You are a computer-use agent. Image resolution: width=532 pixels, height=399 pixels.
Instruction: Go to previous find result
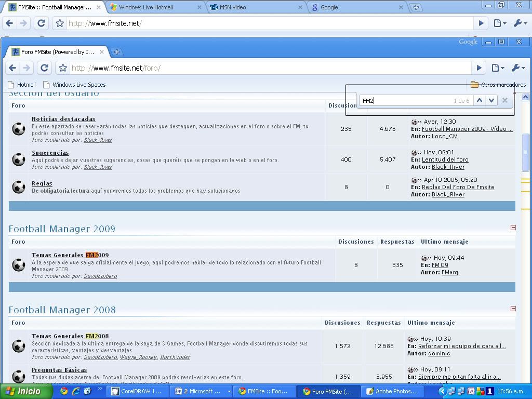479,100
